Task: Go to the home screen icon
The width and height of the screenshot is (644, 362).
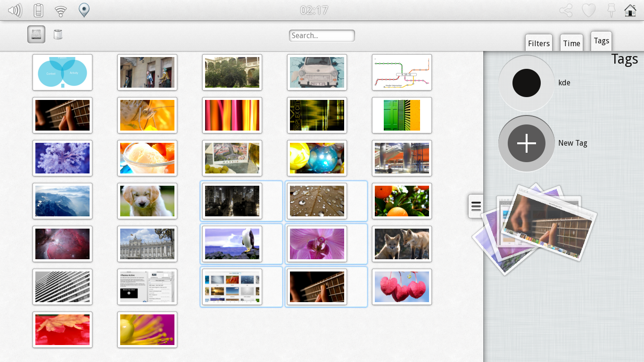Action: (x=630, y=10)
